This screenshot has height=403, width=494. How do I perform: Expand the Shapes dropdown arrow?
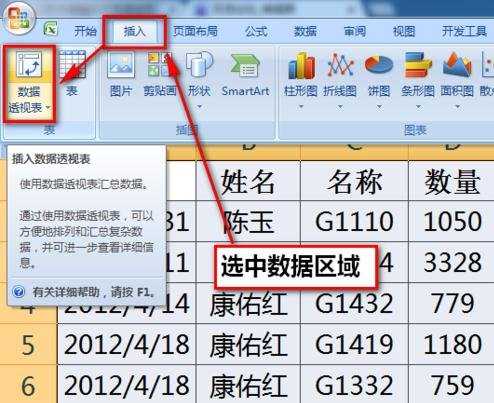point(199,107)
